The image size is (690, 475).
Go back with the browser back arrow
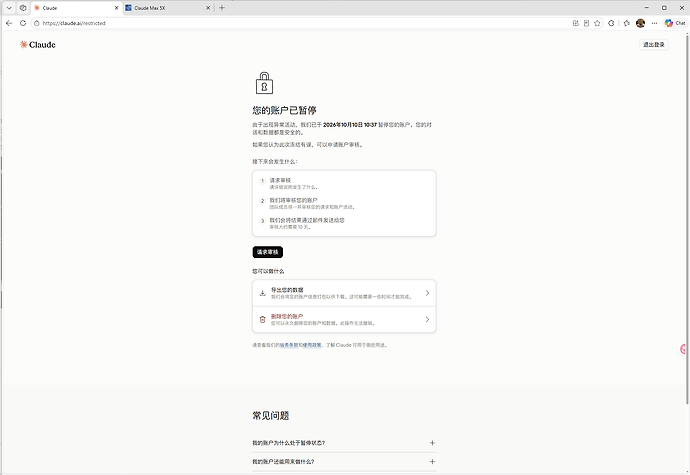pyautogui.click(x=9, y=23)
